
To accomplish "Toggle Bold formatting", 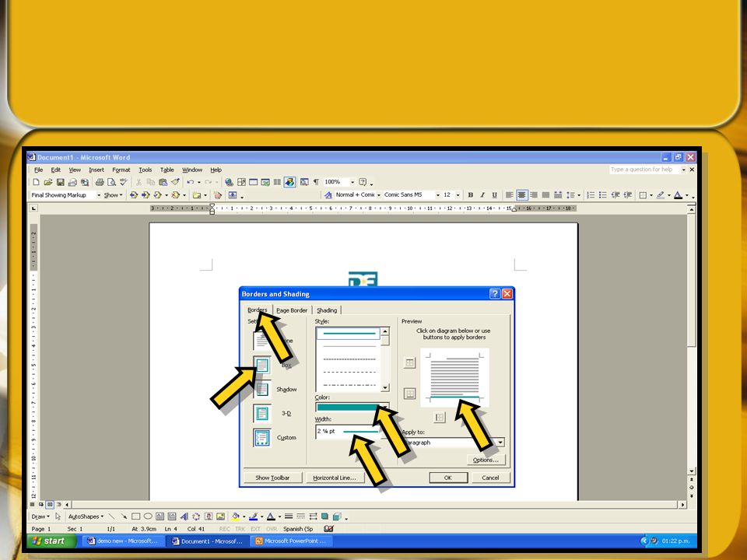I will (470, 195).
